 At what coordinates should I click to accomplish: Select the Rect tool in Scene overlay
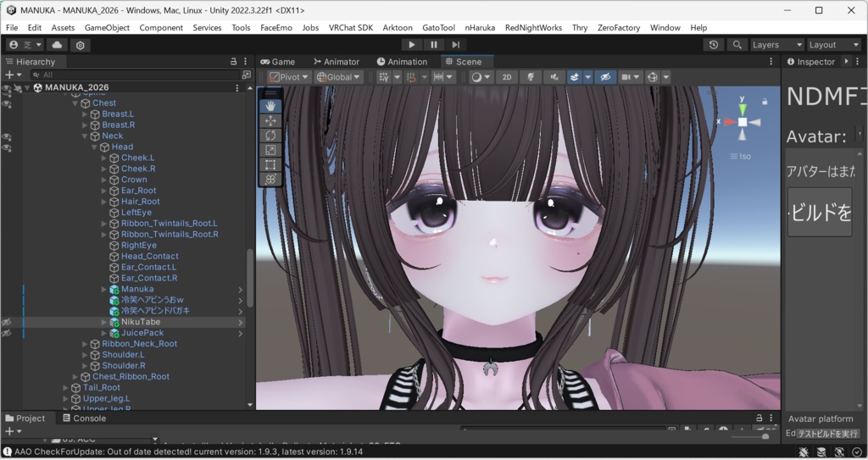point(270,164)
